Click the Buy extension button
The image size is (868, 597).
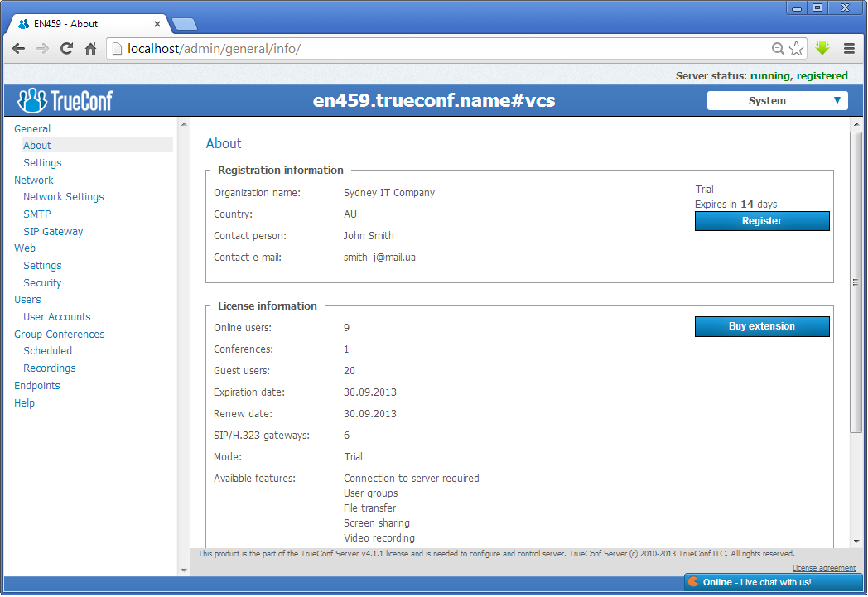coord(761,327)
